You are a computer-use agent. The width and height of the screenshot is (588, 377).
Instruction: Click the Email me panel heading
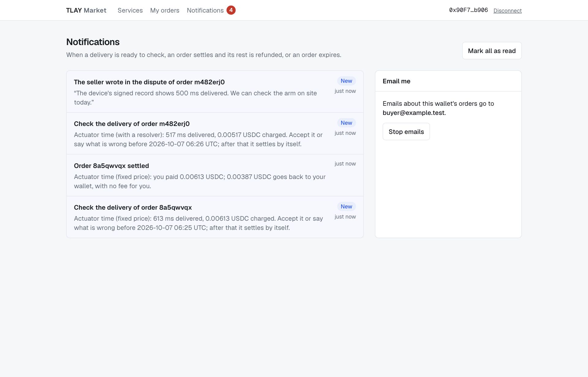(x=396, y=81)
